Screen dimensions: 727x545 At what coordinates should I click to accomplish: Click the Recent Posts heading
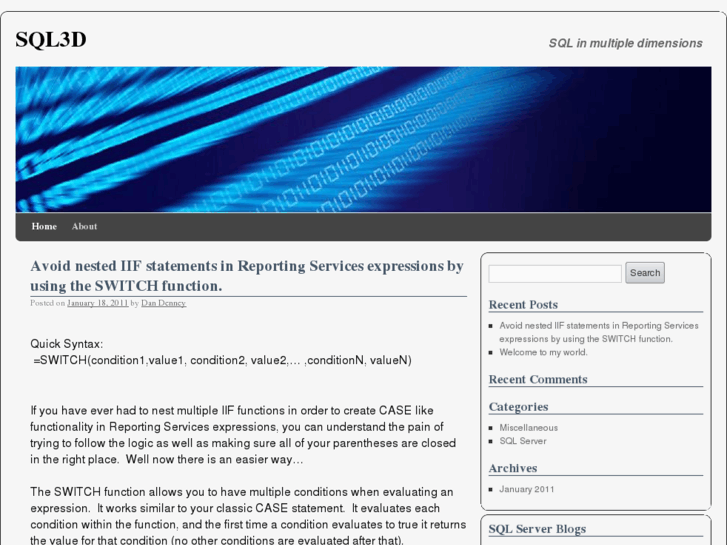tap(523, 305)
